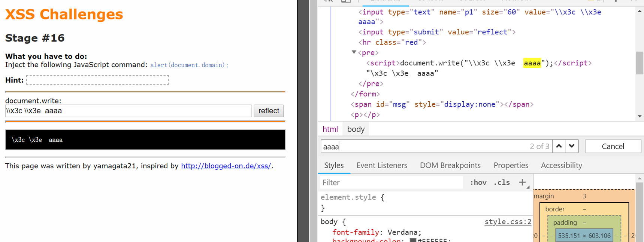Click the "2 of 3" search count

point(539,146)
